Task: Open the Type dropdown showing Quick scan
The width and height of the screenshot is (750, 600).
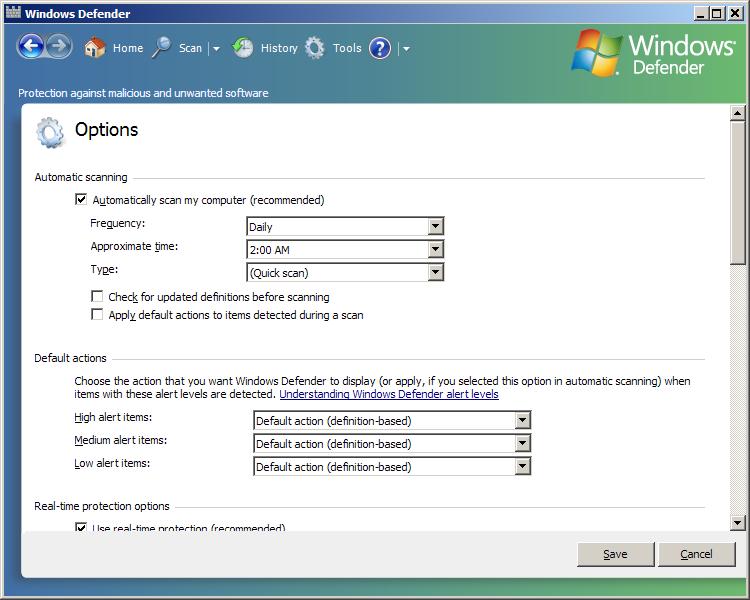Action: click(x=345, y=272)
